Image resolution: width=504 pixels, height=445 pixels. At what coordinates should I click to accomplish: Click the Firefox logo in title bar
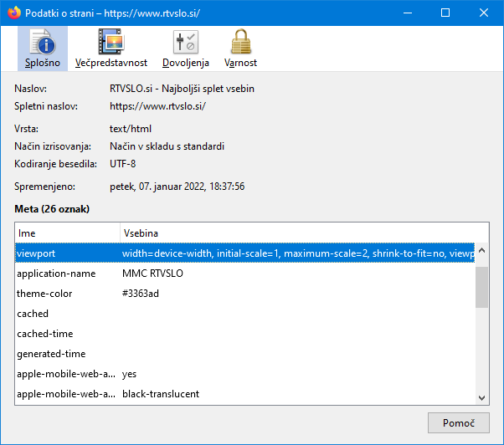pyautogui.click(x=13, y=13)
